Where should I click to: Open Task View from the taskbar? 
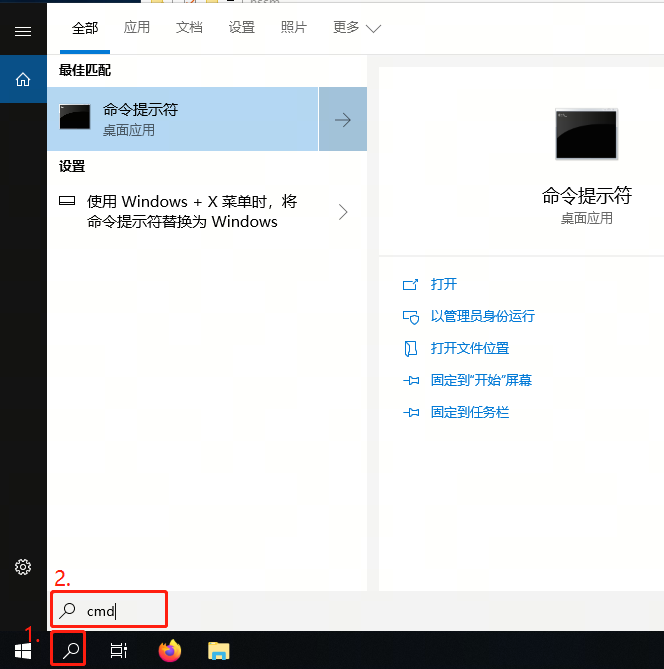tap(118, 651)
